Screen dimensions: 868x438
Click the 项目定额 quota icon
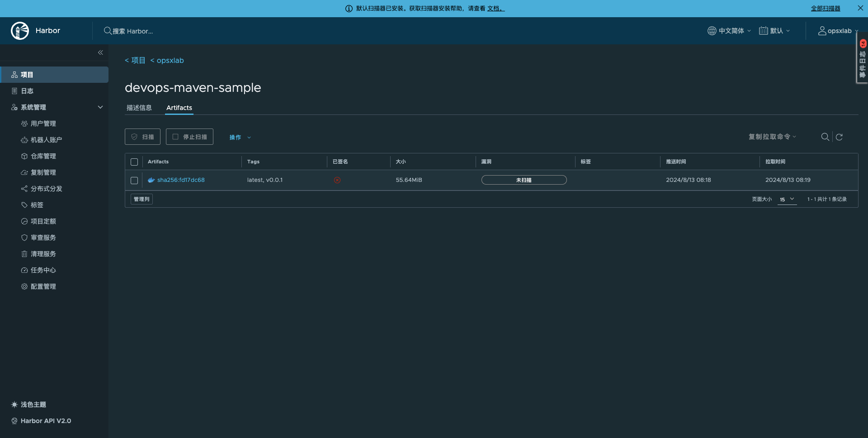(x=24, y=221)
